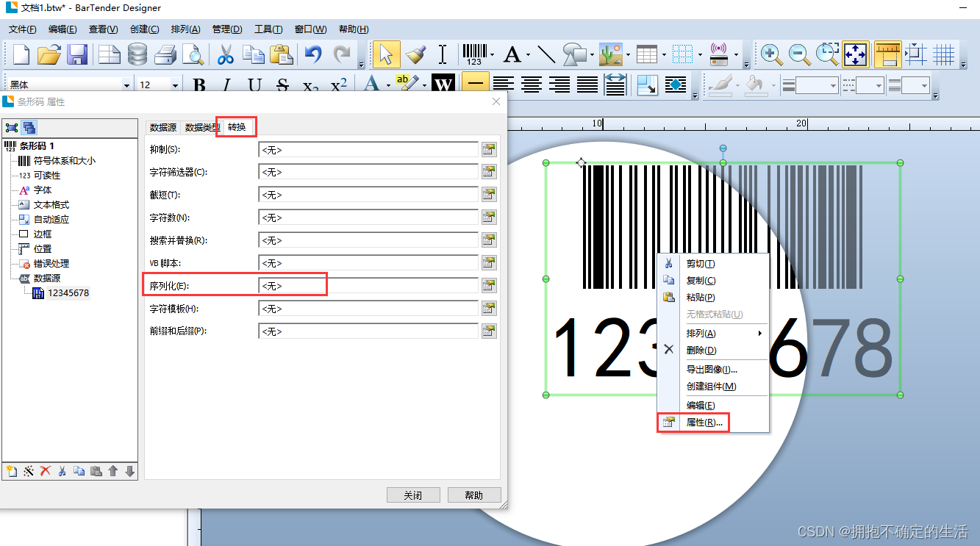Open the barcode tool dropdown arrow
Viewport: 980px width, 546px height.
click(492, 54)
